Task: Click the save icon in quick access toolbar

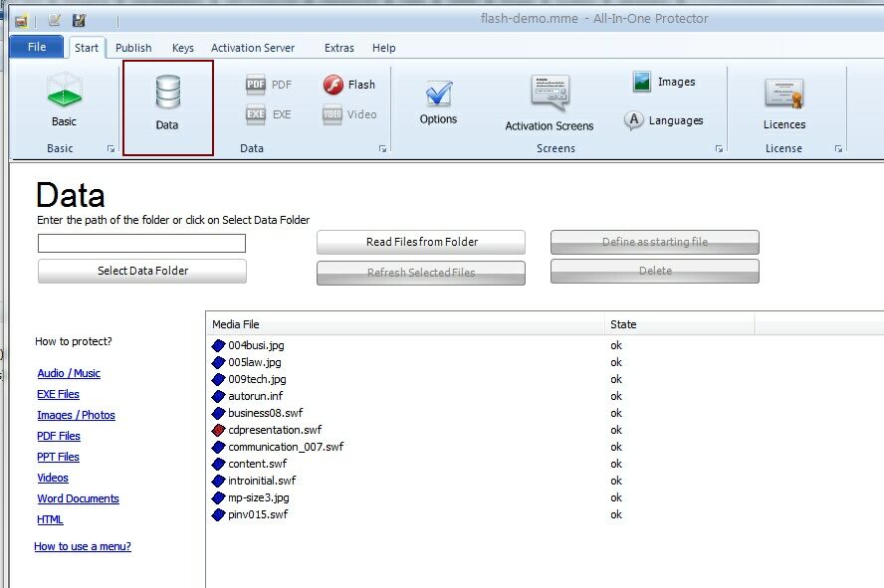Action: (80, 20)
